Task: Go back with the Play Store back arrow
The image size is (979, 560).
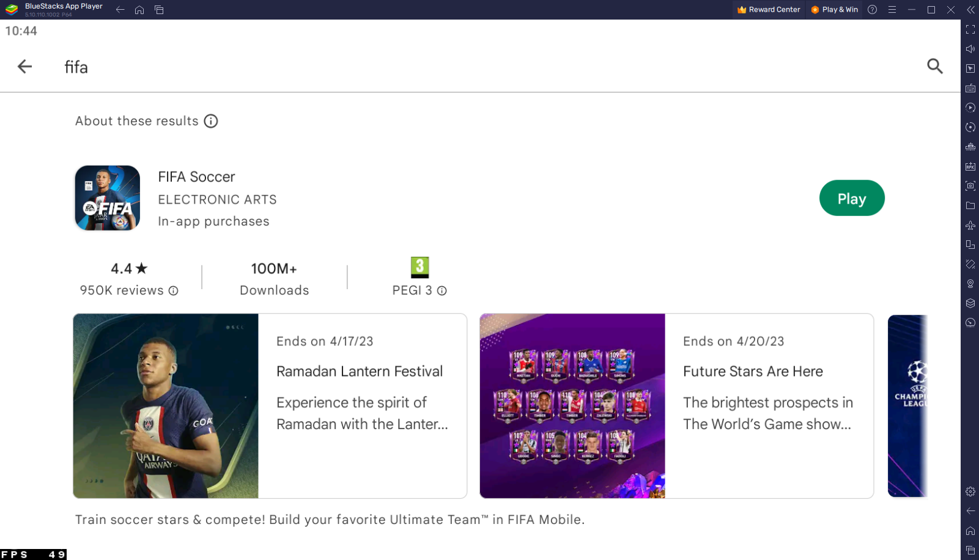Action: pyautogui.click(x=24, y=67)
